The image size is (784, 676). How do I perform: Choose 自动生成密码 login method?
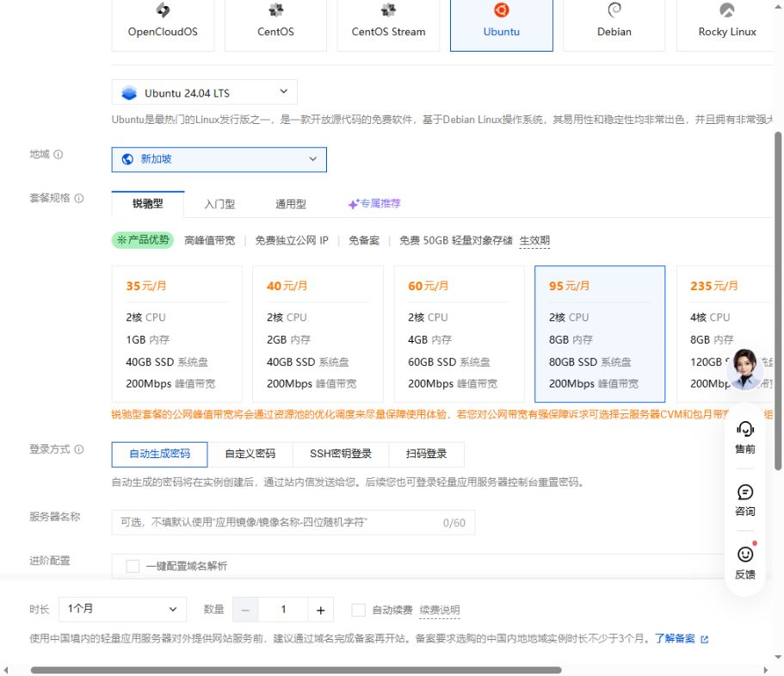pyautogui.click(x=159, y=454)
